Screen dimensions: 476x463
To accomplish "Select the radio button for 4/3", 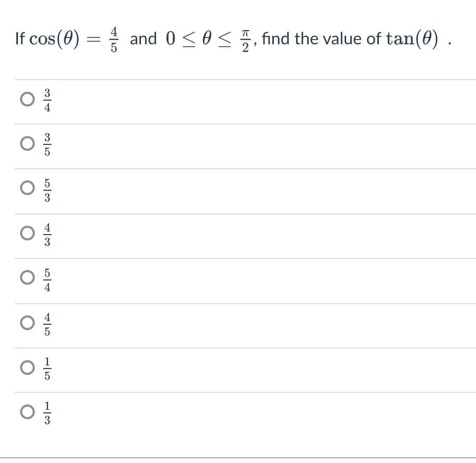I will point(26,233).
